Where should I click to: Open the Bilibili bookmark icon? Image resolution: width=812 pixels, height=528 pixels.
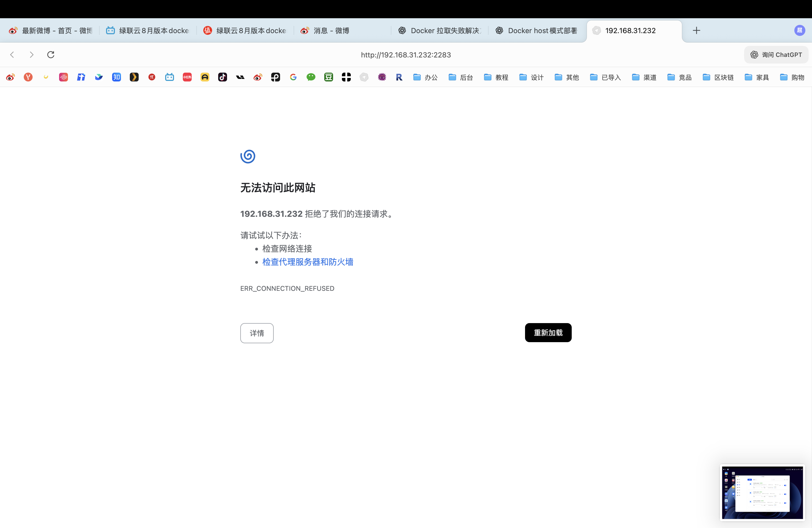coord(170,77)
